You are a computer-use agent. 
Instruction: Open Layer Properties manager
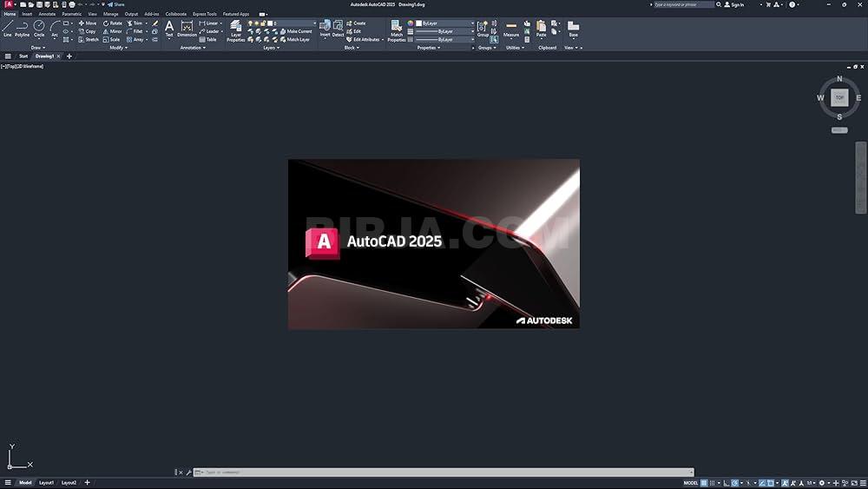[x=235, y=30]
